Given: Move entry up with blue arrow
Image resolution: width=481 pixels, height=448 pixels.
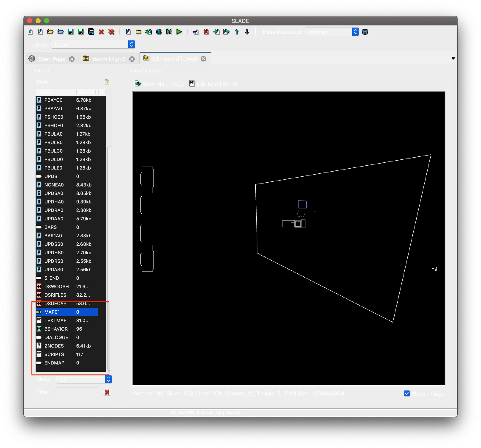Looking at the screenshot, I should coord(237,32).
